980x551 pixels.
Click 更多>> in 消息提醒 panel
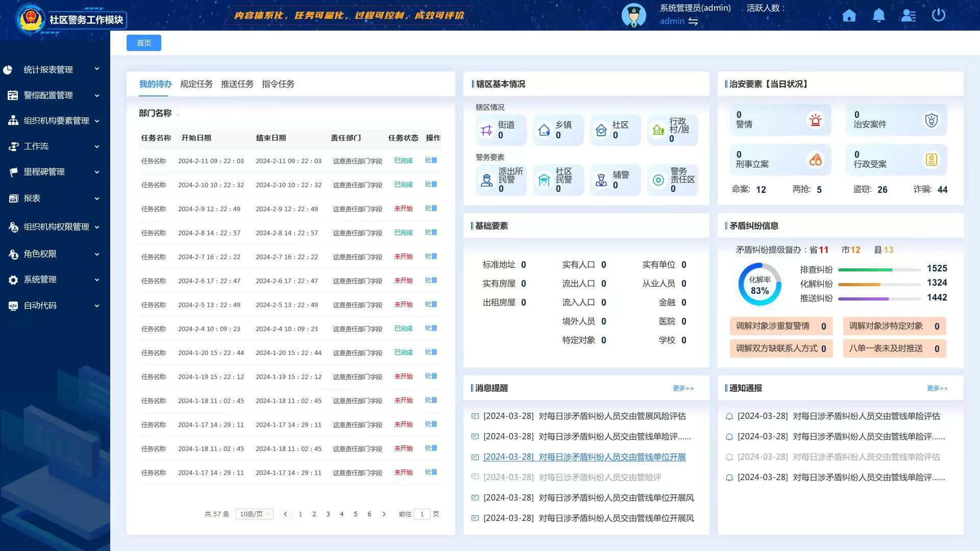[x=683, y=388]
